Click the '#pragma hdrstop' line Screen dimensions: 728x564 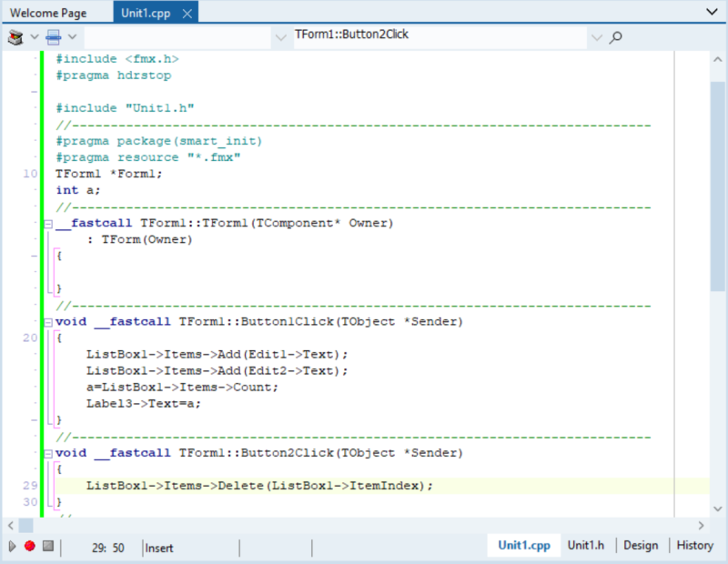(x=113, y=76)
